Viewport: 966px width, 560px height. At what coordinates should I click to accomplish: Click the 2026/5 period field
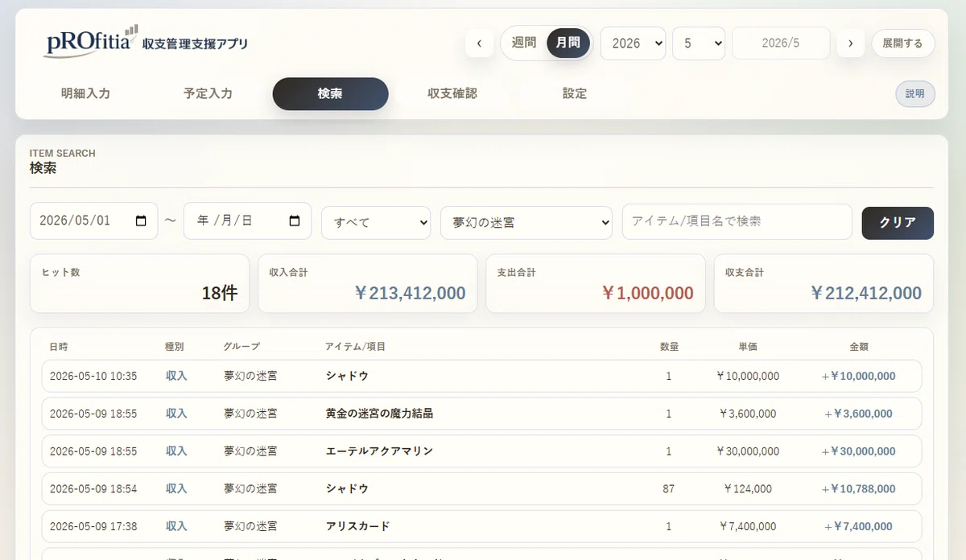[x=781, y=43]
